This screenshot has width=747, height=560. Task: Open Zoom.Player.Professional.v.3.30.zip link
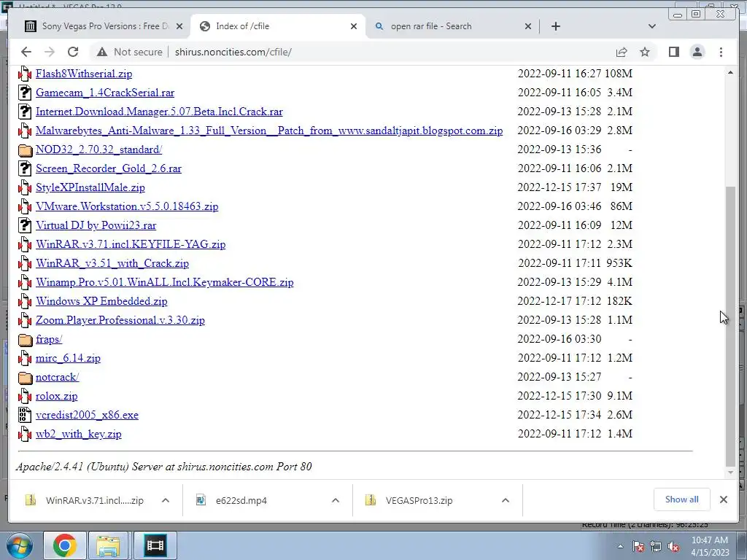click(x=120, y=321)
